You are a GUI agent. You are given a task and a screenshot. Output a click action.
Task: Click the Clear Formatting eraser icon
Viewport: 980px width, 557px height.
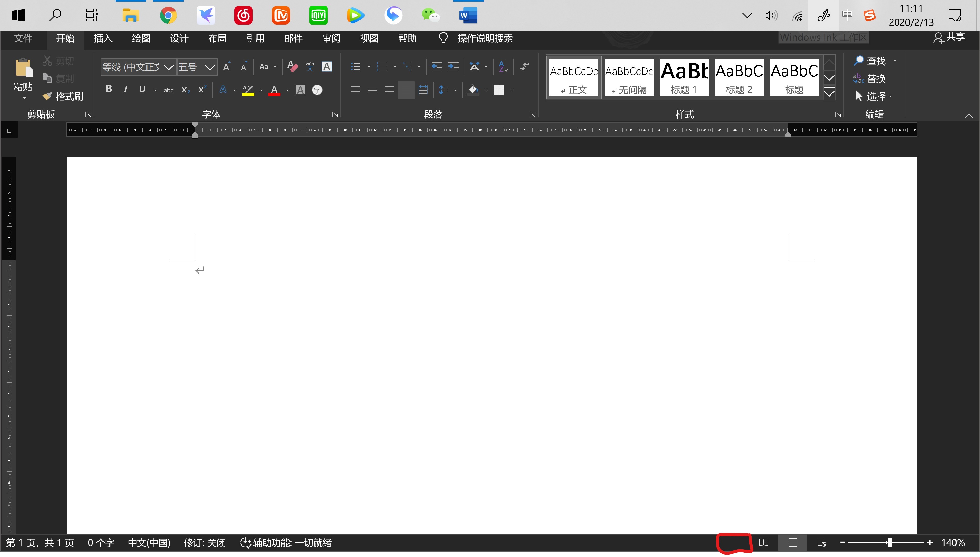[292, 67]
